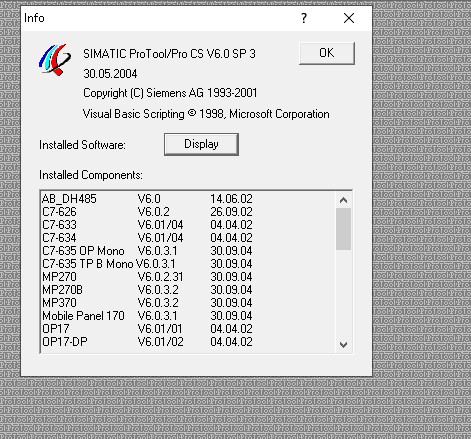The image size is (471, 439).
Task: Select the MP270 component entry
Action: click(x=188, y=277)
